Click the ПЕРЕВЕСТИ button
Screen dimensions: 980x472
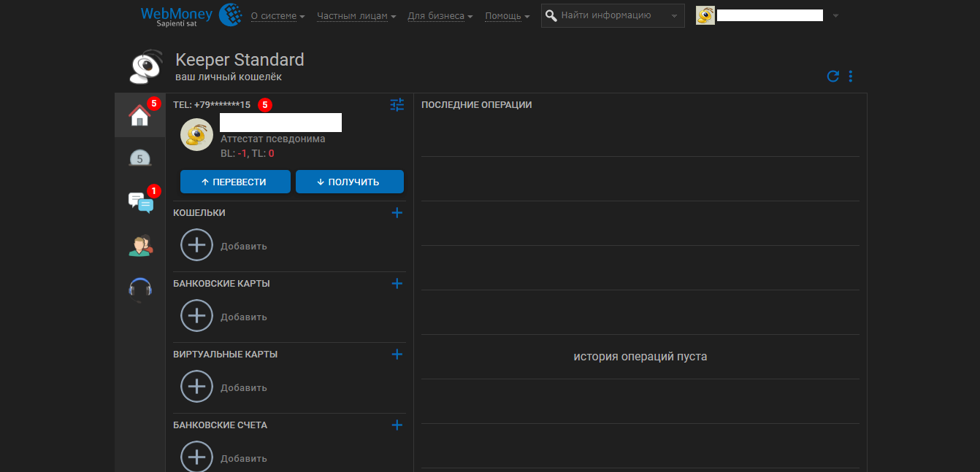pyautogui.click(x=235, y=182)
